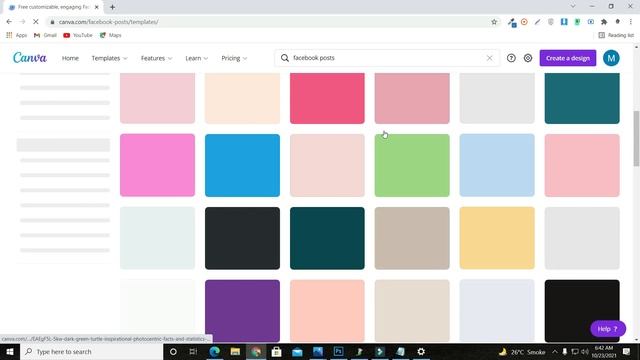
Task: Select the bright blue template tile
Action: [242, 165]
